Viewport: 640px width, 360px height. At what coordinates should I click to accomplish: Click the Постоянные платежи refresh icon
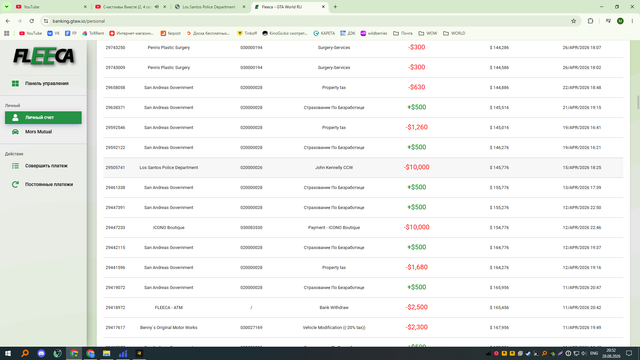click(15, 184)
